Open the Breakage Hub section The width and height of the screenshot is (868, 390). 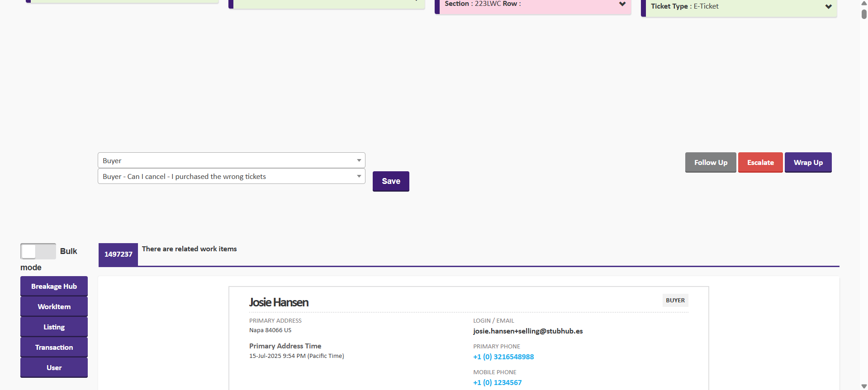(x=54, y=287)
